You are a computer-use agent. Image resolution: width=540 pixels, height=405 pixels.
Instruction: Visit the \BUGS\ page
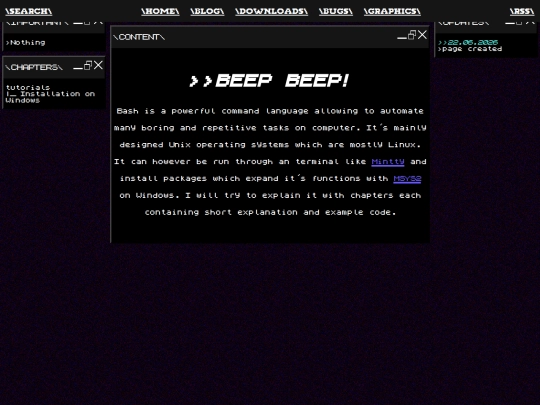(336, 11)
